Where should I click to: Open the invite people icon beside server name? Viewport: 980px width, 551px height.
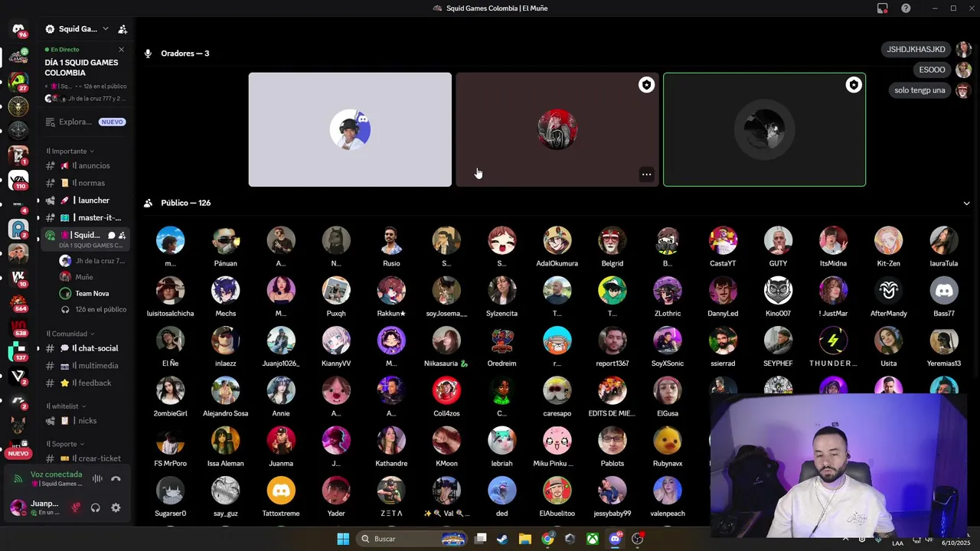coord(122,29)
